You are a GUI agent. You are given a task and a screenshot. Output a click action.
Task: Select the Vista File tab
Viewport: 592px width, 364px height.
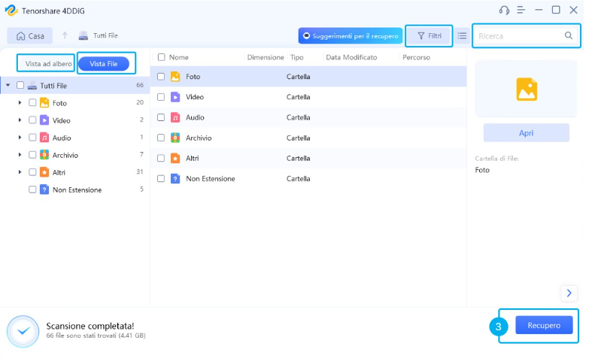104,64
